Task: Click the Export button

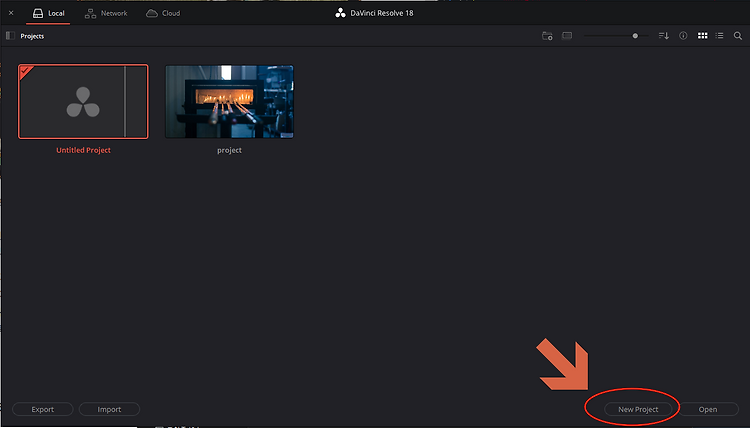Action: point(43,409)
